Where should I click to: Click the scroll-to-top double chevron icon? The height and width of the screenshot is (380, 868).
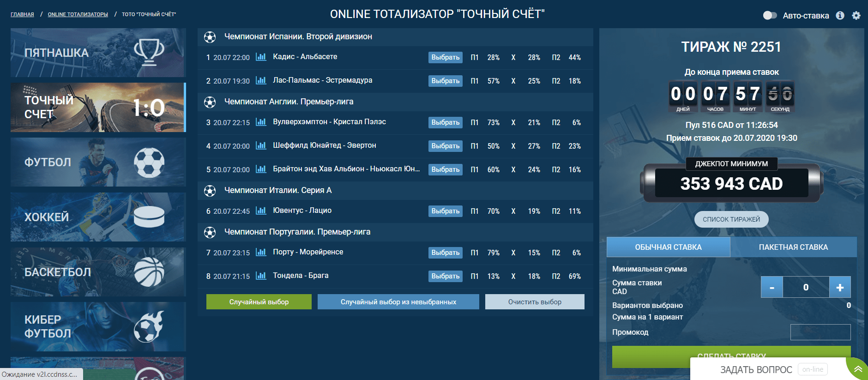(858, 369)
